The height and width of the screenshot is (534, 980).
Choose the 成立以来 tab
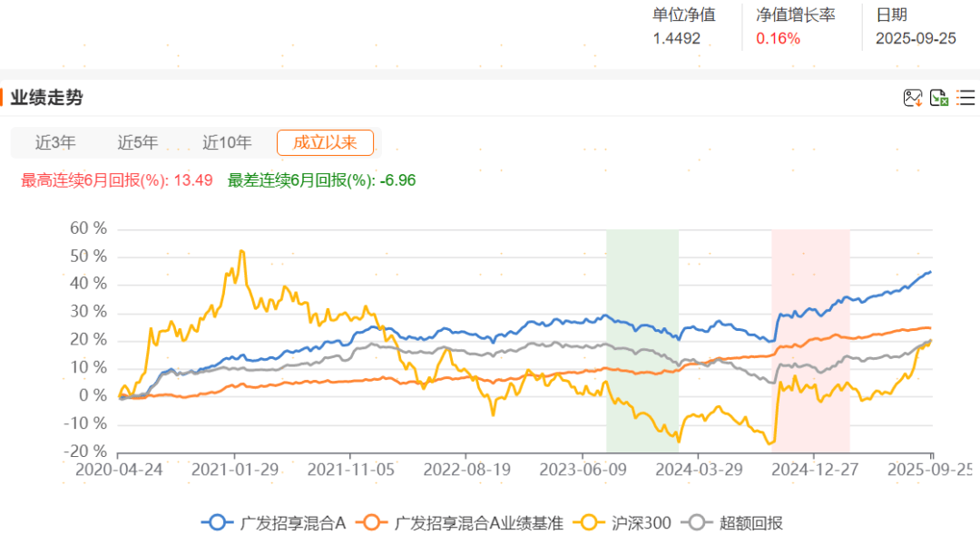click(325, 142)
